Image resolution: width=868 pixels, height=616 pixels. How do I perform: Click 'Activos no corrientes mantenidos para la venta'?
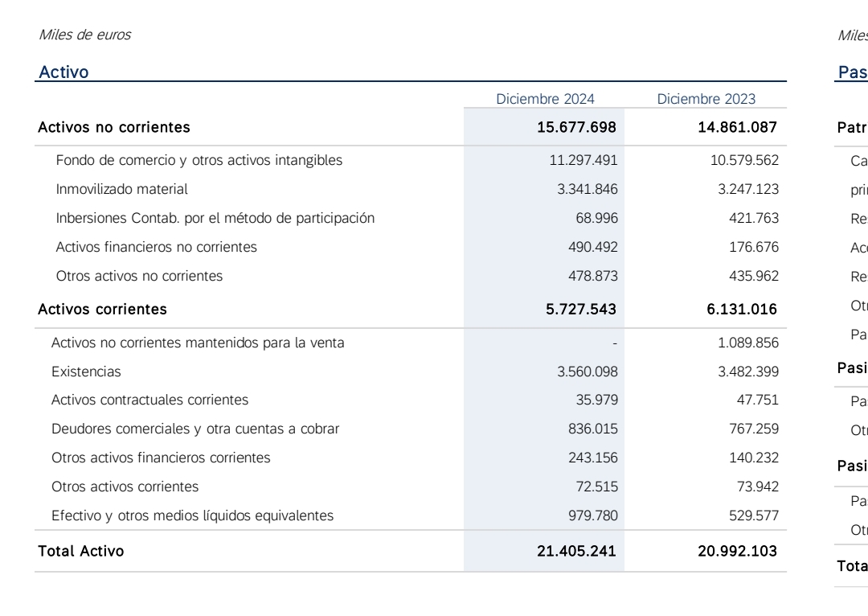199,343
